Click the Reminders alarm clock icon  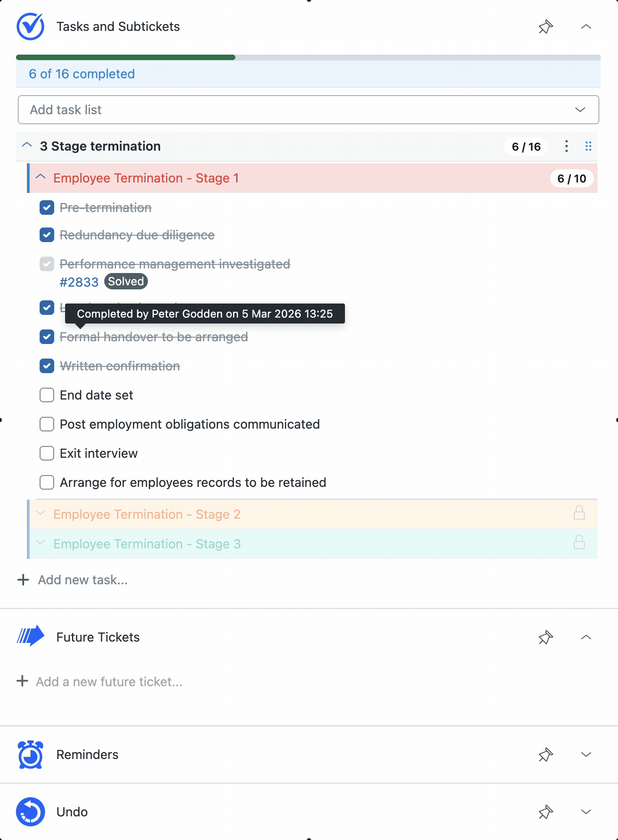click(30, 754)
